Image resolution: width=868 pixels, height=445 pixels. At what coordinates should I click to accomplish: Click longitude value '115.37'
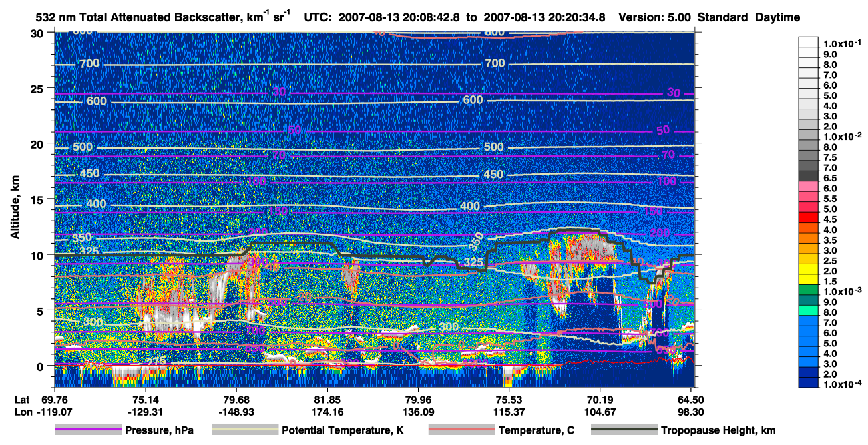click(x=509, y=412)
